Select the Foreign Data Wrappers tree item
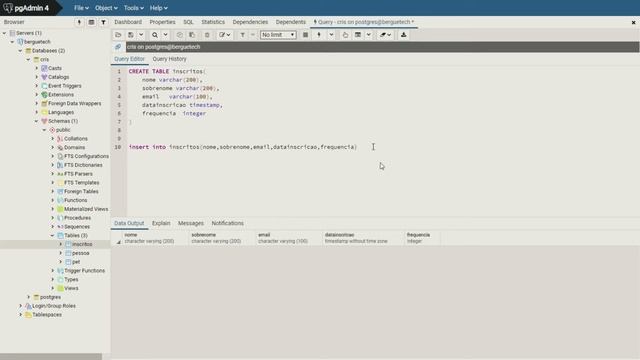The height and width of the screenshot is (360, 640). (75, 104)
